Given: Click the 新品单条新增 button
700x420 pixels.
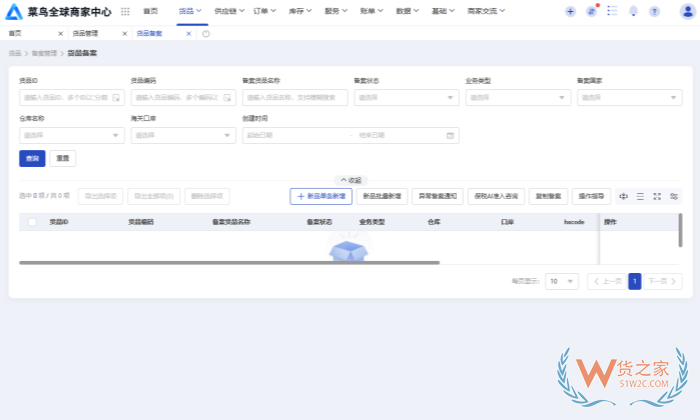Looking at the screenshot, I should (x=321, y=197).
